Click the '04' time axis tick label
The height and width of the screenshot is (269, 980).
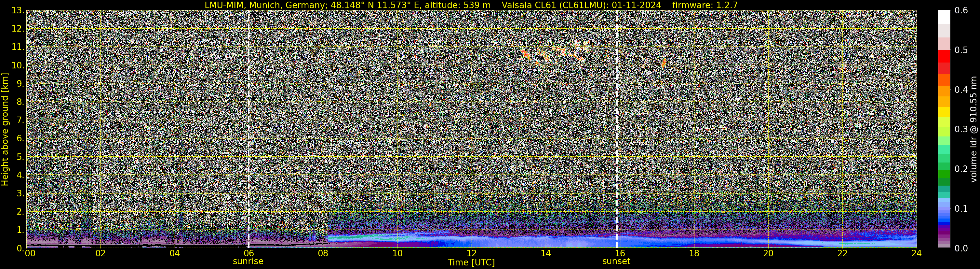pyautogui.click(x=174, y=253)
